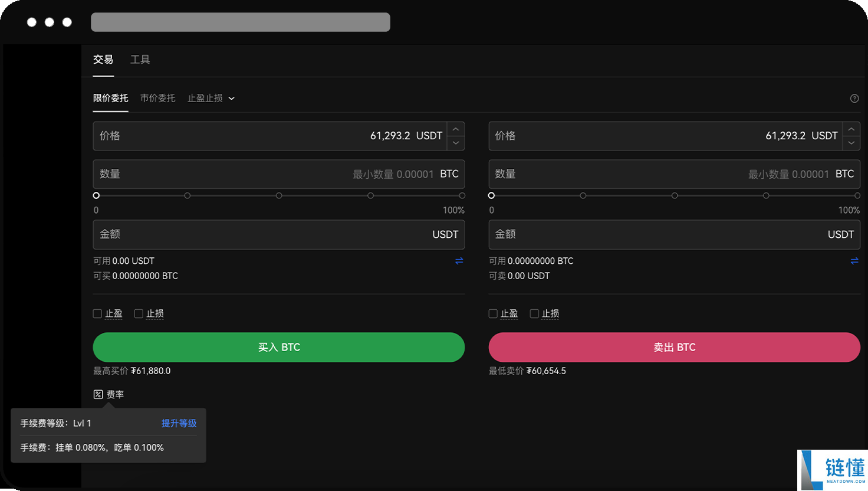Click the red 卖出 BTC button

click(x=674, y=347)
